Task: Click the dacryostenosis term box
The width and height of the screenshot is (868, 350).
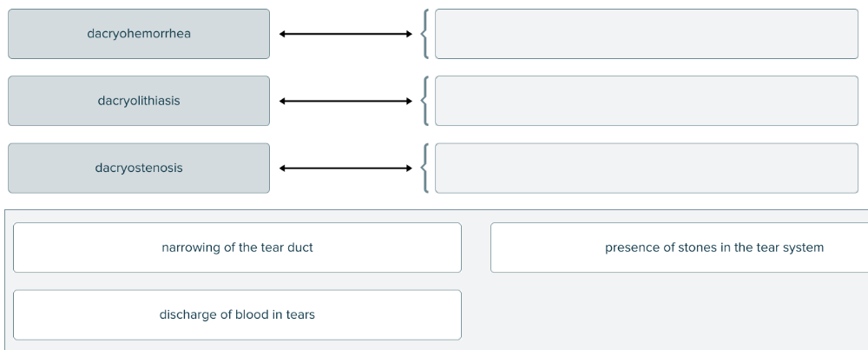Action: (x=139, y=168)
